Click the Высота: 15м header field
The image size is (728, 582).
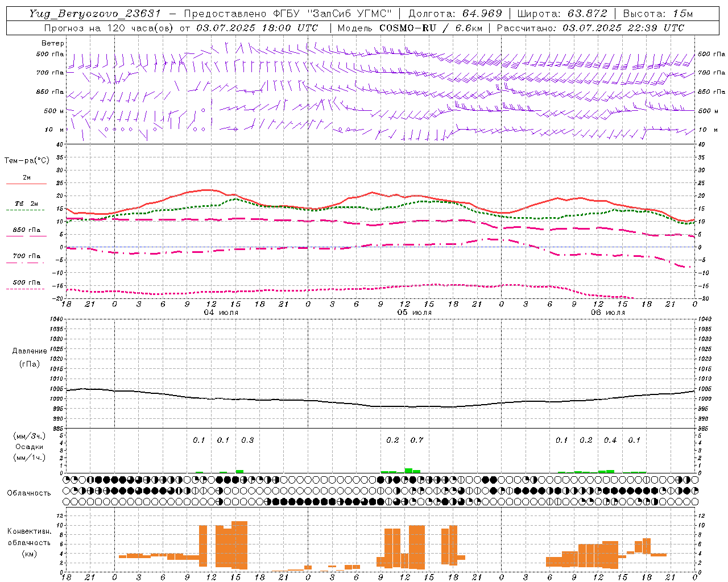pos(658,14)
